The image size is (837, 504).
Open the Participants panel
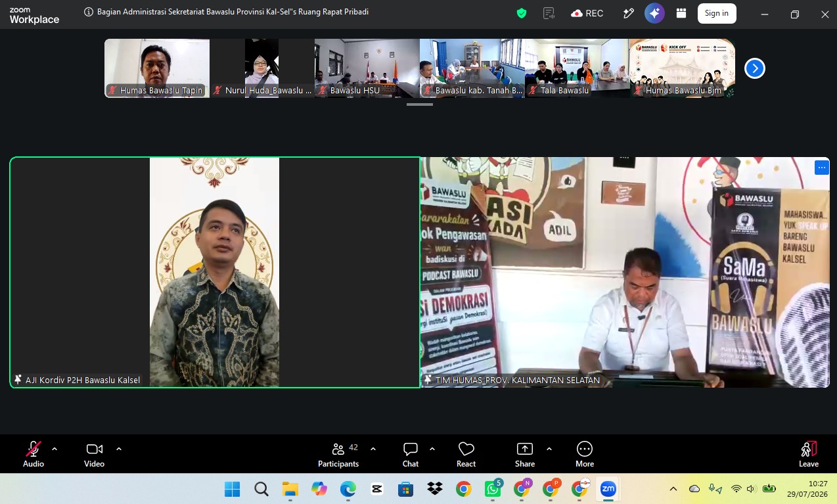[339, 455]
